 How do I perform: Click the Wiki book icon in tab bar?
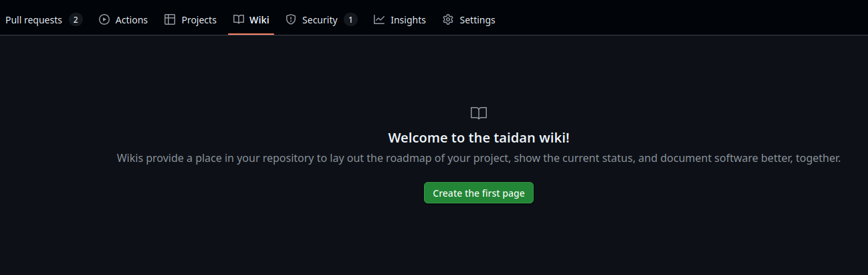pos(239,20)
